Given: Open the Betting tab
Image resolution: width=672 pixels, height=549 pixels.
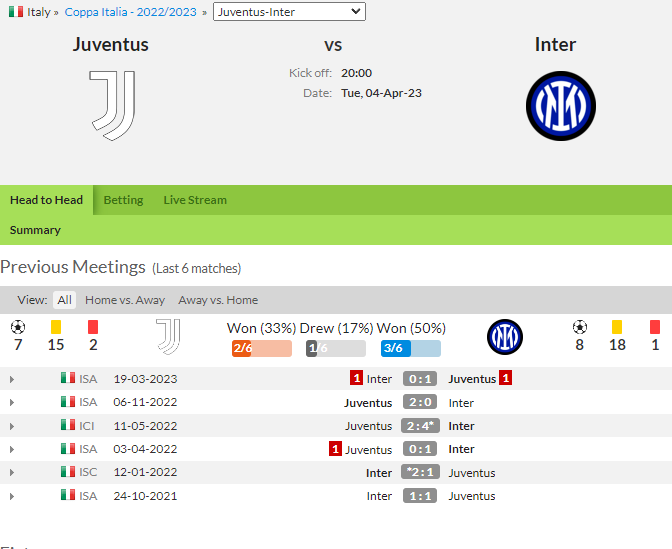Looking at the screenshot, I should click(124, 200).
